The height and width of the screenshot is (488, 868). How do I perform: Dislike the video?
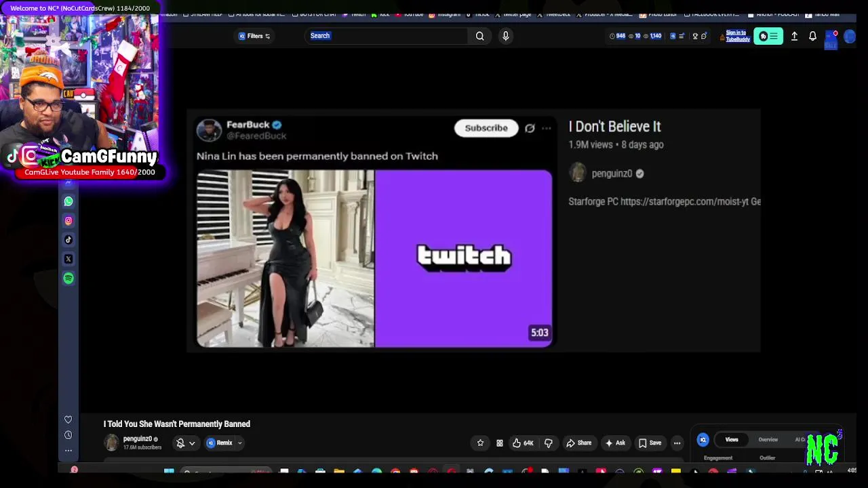click(x=548, y=443)
